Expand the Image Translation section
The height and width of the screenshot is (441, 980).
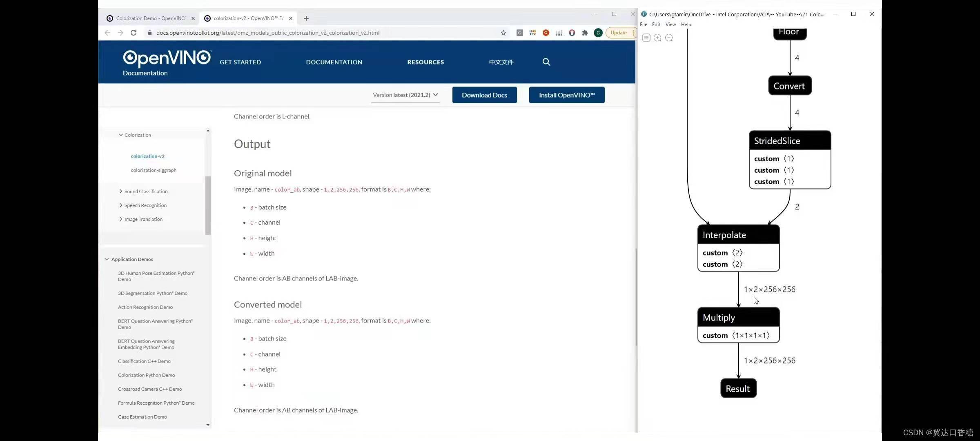(121, 219)
